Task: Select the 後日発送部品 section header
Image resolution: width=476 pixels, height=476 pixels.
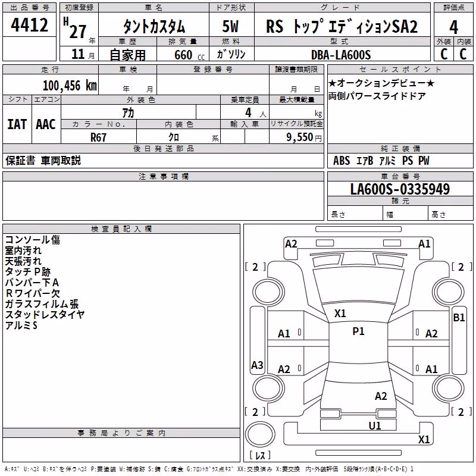Action: point(163,148)
